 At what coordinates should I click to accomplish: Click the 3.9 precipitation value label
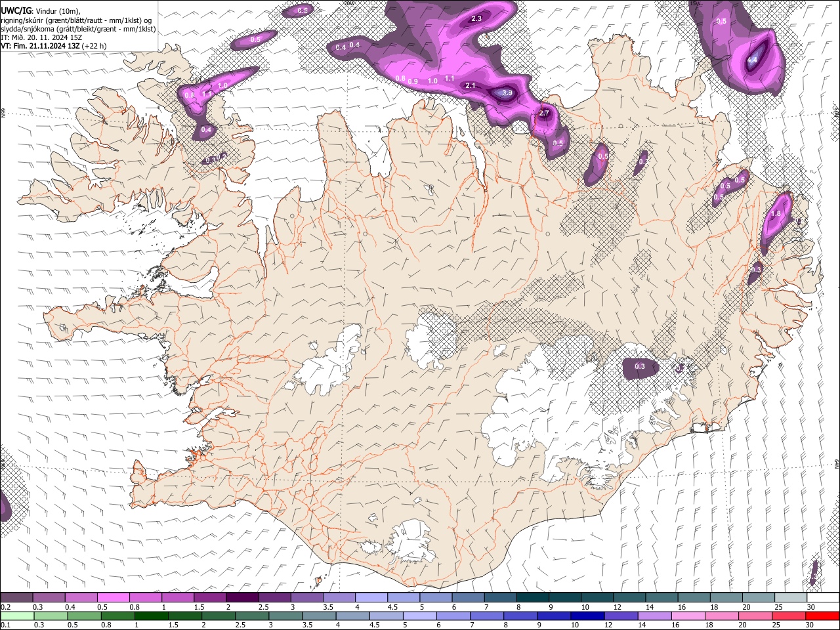(x=507, y=93)
